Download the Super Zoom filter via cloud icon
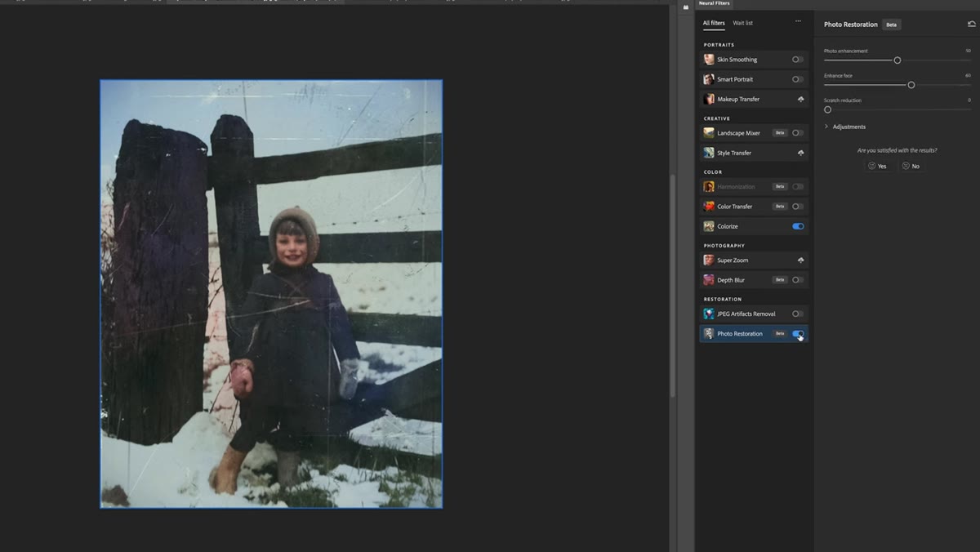Screen dimensions: 980x552 click(800, 260)
